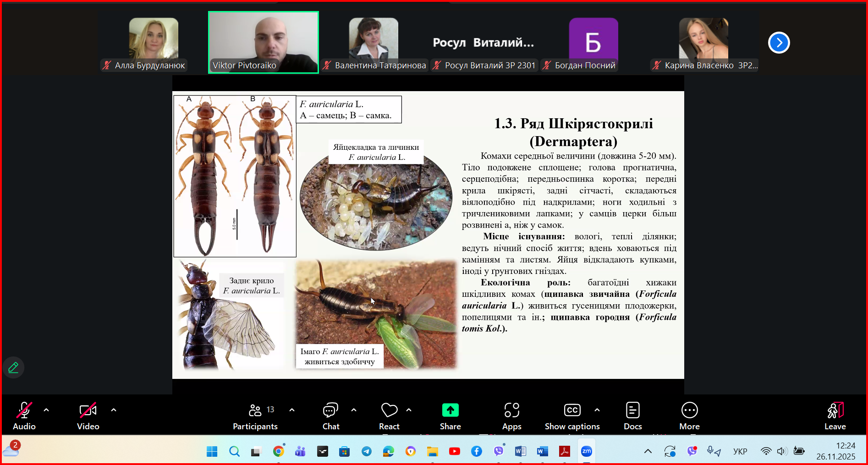Open the More options menu
Screen dimensions: 868x465
point(689,416)
